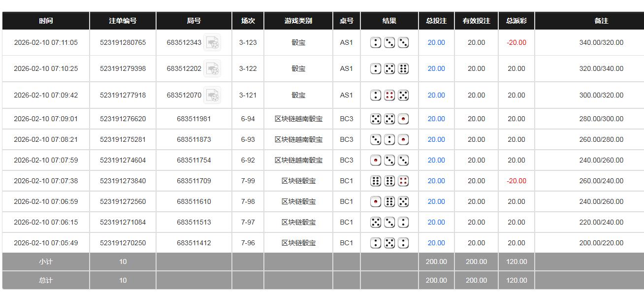644x294 pixels.
Task: Click the 注单编号 column header
Action: 122,21
